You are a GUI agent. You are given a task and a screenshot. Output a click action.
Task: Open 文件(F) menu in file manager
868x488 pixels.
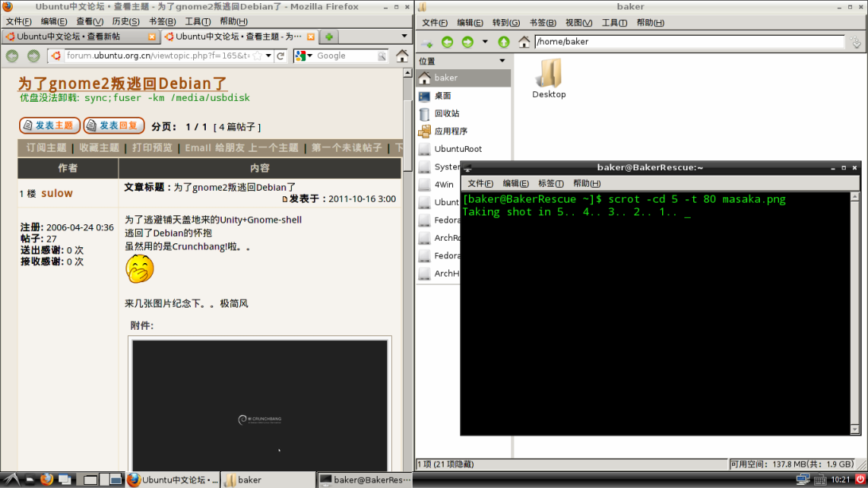tap(435, 23)
